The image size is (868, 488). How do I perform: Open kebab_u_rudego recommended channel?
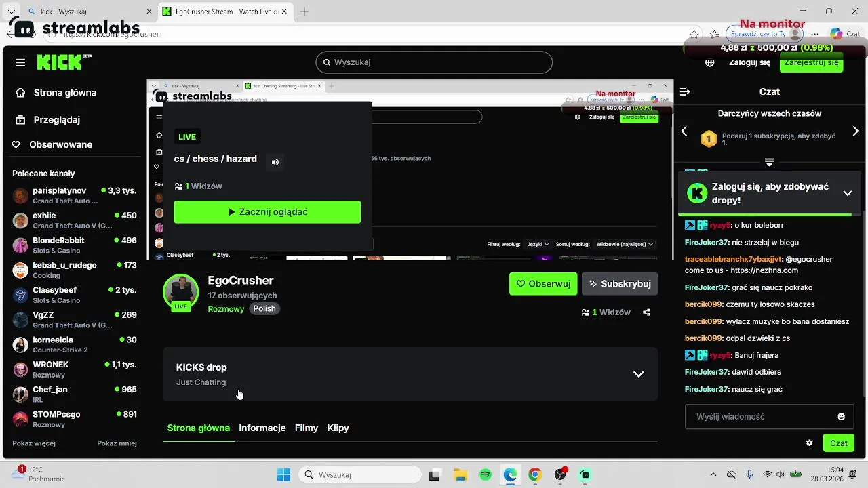(75, 270)
